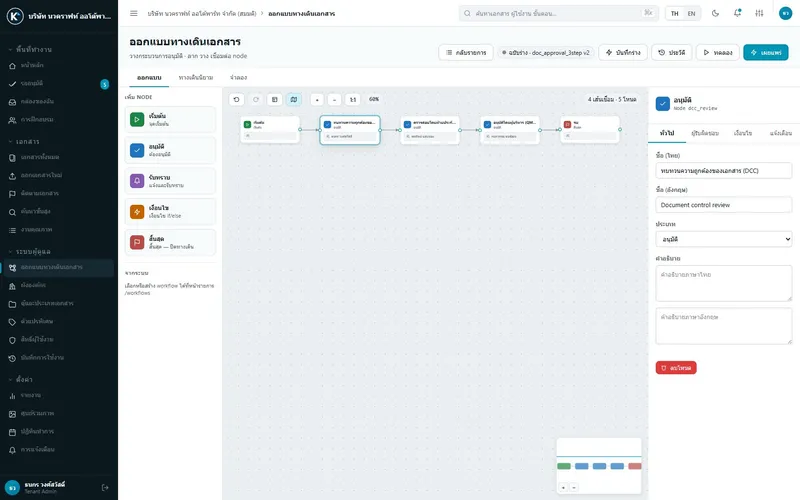This screenshot has width=800, height=500.
Task: Switch language to EN
Action: (x=691, y=13)
